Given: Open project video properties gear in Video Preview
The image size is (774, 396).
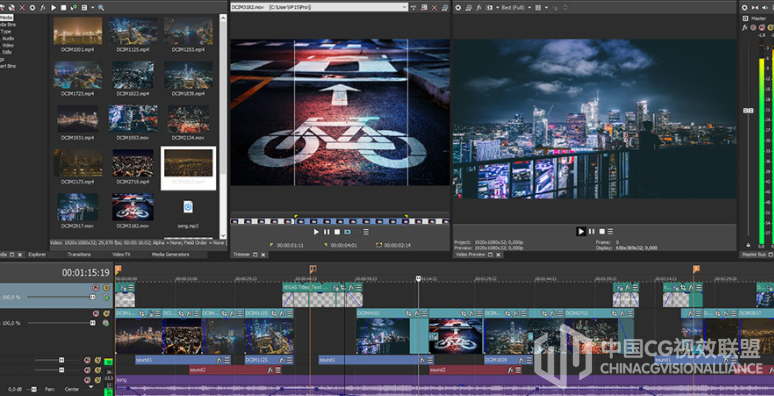Looking at the screenshot, I should [x=458, y=7].
